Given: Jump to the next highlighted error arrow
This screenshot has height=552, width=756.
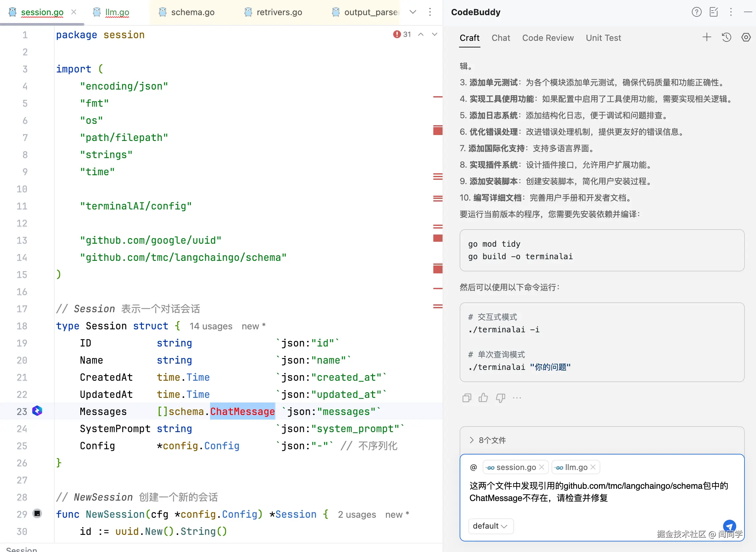Looking at the screenshot, I should (434, 34).
